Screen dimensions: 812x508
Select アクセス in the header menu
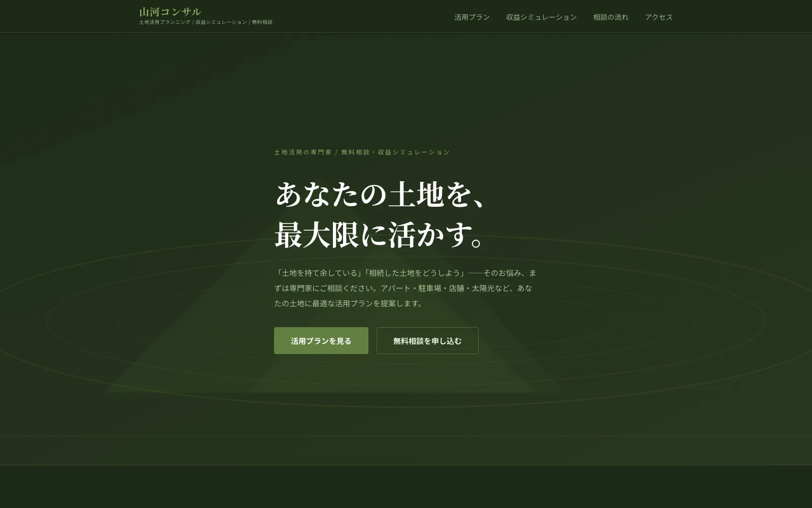(659, 17)
